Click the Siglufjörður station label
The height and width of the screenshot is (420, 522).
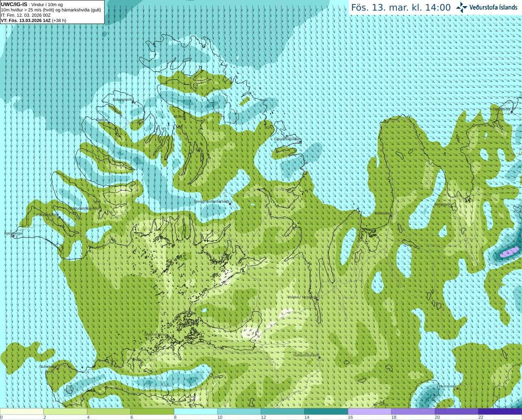coord(501,109)
